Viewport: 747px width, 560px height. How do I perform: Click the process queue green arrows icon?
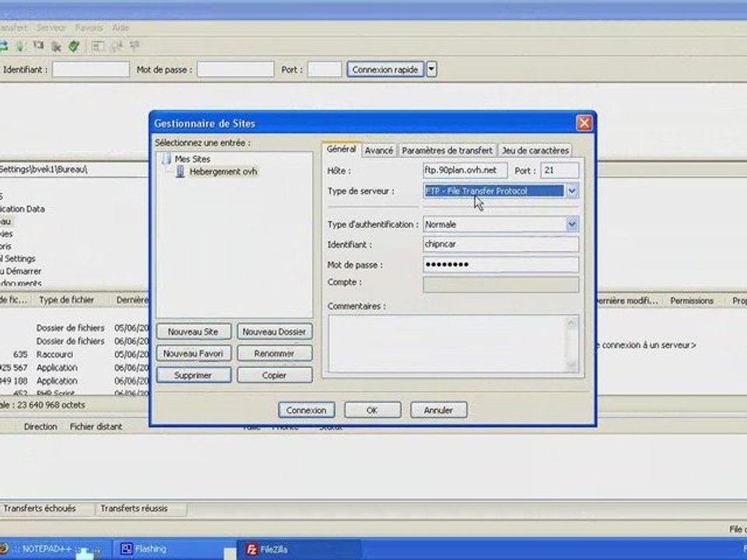coord(20,46)
